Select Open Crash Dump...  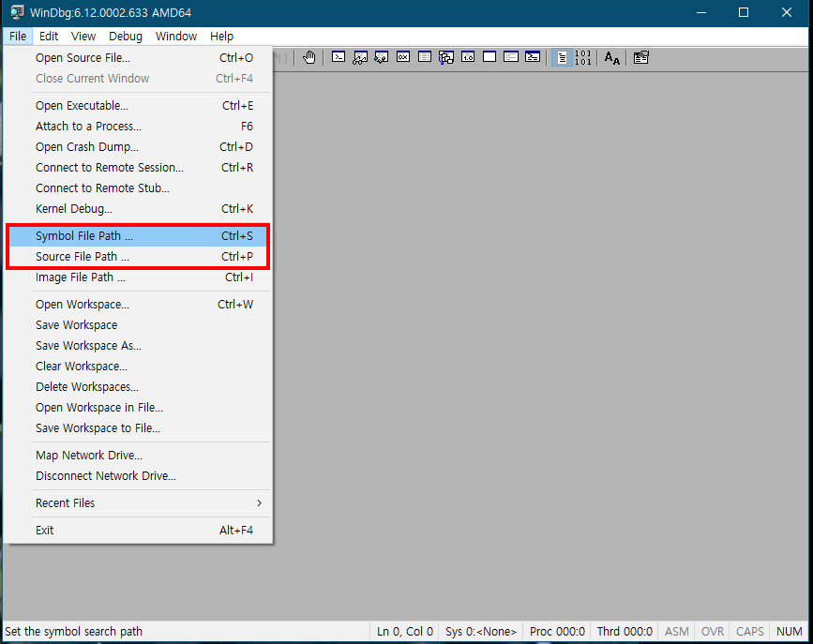(x=138, y=147)
